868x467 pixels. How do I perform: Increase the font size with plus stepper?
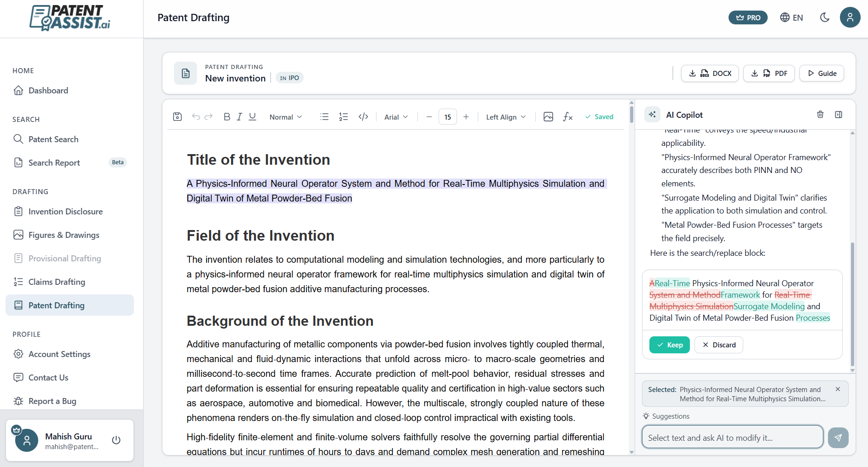click(466, 116)
